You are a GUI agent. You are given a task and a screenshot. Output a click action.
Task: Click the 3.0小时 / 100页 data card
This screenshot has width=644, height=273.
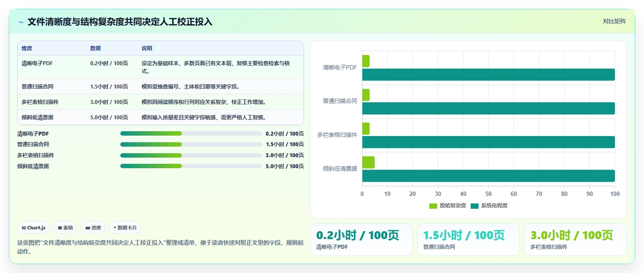click(575, 240)
